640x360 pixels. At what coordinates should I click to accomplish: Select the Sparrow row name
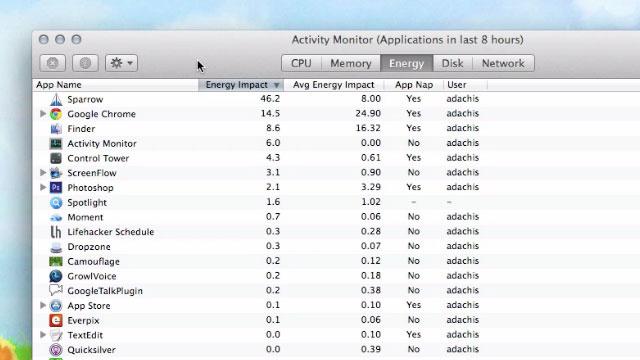pyautogui.click(x=85, y=99)
